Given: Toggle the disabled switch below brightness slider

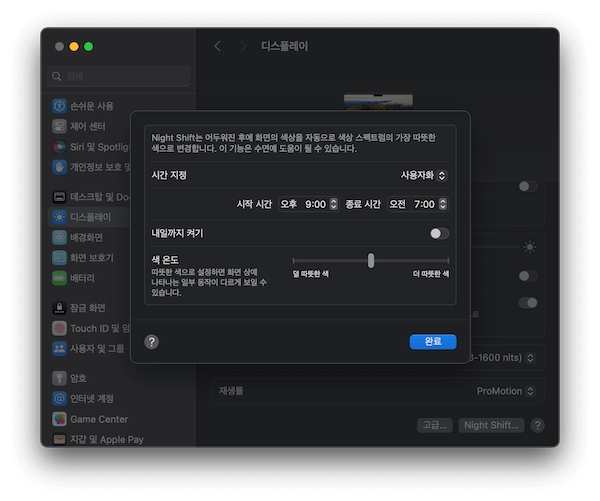Looking at the screenshot, I should tap(528, 276).
